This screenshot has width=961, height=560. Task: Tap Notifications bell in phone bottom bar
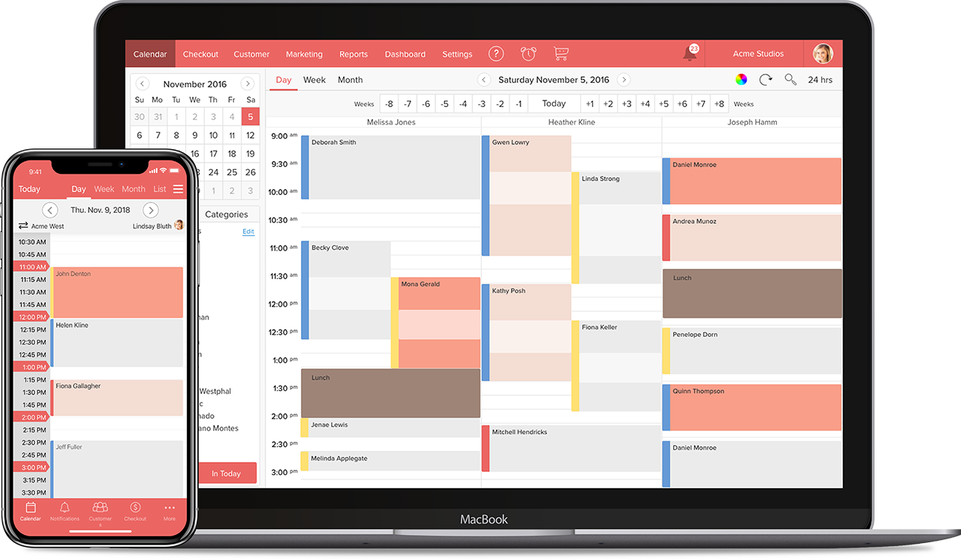[65, 511]
